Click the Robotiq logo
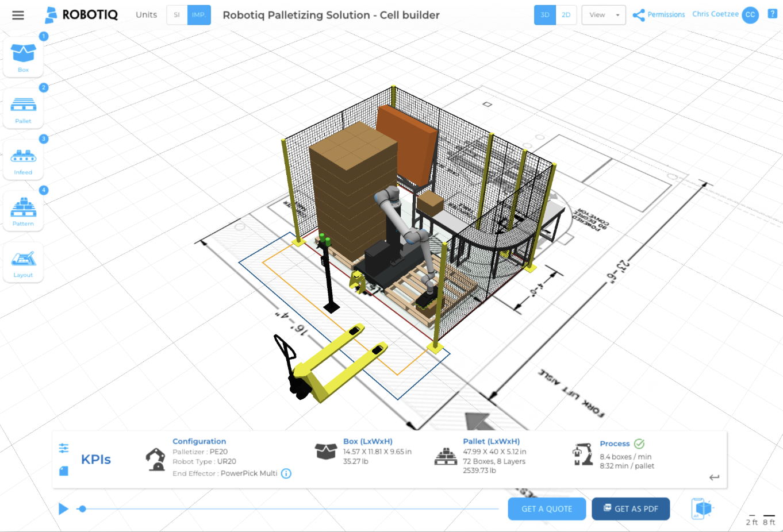Image resolution: width=783 pixels, height=532 pixels. pos(82,15)
